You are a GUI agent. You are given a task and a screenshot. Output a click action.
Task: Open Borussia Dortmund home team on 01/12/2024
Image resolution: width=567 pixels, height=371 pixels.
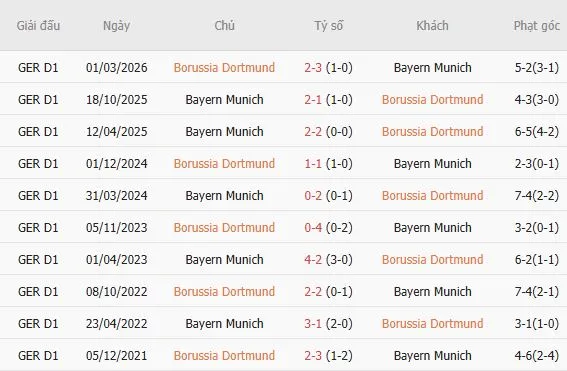224,163
